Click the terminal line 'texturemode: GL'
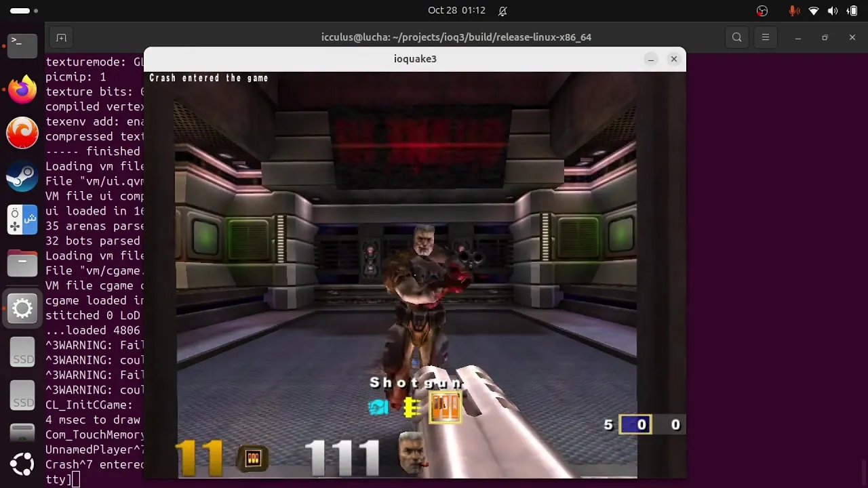868x488 pixels. [x=95, y=62]
